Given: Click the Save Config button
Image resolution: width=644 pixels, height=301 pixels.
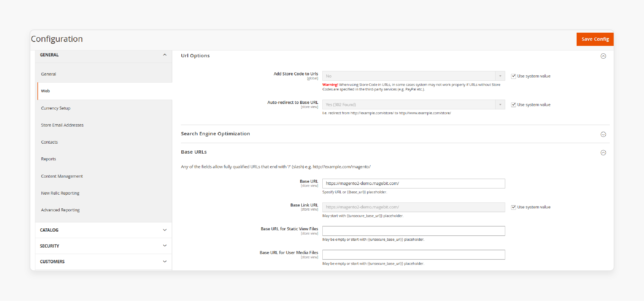Looking at the screenshot, I should 595,39.
